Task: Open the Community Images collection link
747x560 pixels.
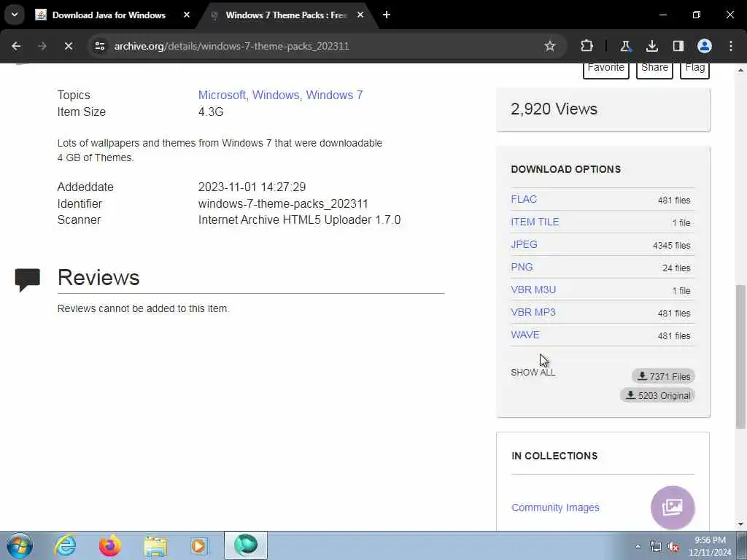Action: 555,507
